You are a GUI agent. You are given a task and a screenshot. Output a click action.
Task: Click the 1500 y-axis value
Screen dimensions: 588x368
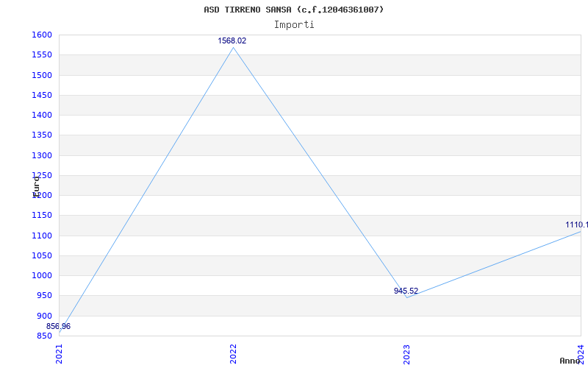click(42, 75)
